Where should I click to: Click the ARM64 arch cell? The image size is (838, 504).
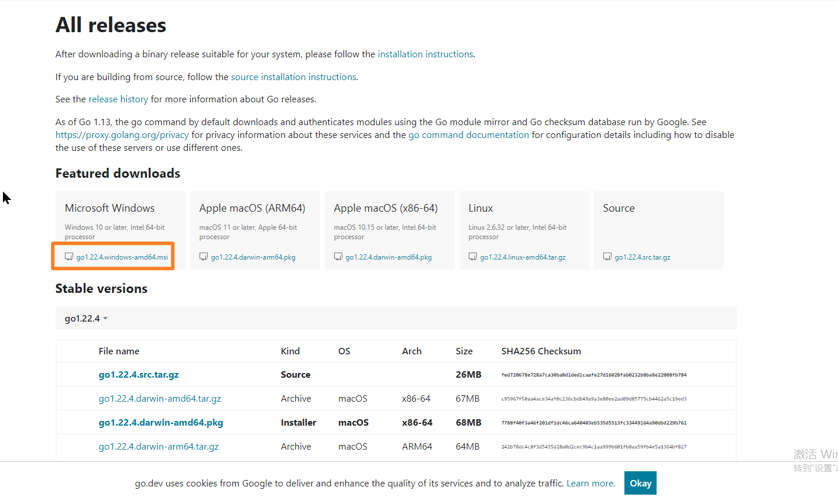tap(417, 446)
